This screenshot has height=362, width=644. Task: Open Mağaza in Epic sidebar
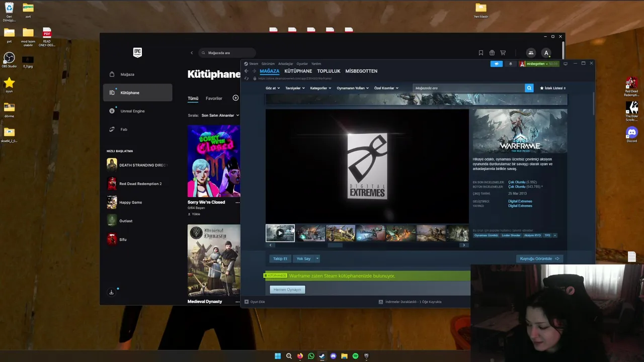click(138, 74)
